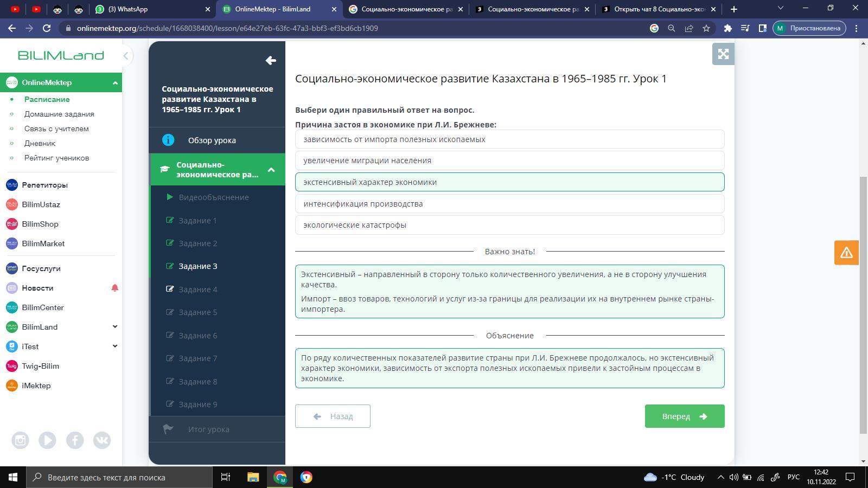This screenshot has height=488, width=868.
Task: Click the BilimUstaz sidebar icon
Action: (12, 204)
